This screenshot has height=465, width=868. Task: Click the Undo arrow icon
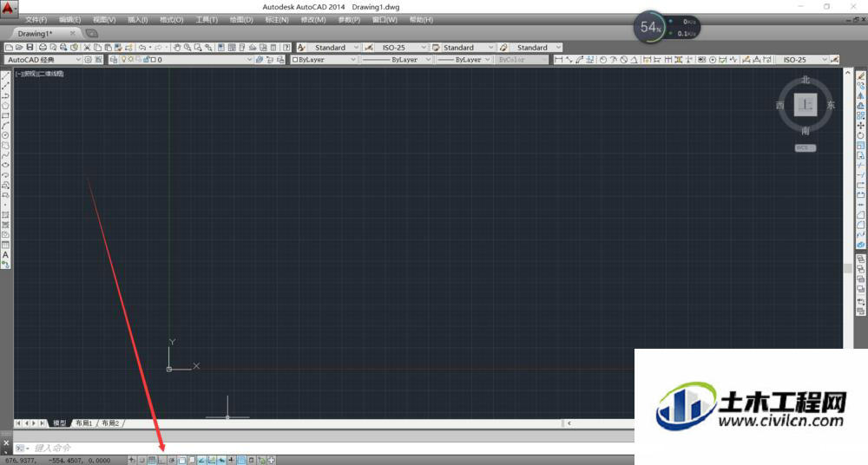click(x=142, y=48)
